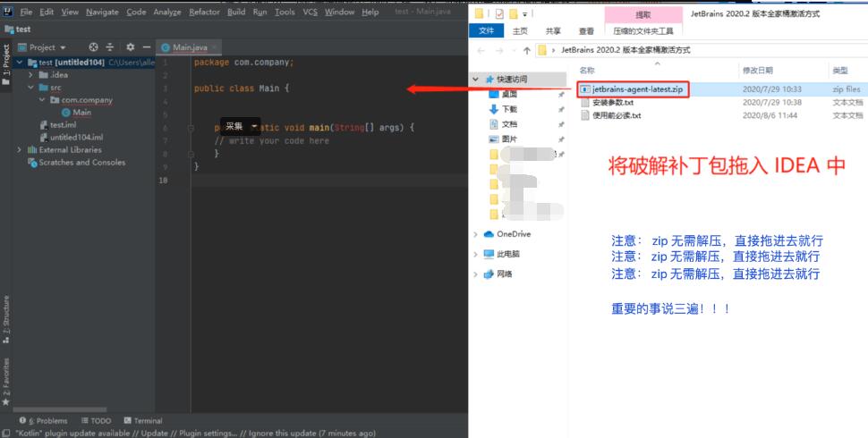Sort by 类型 column header
Screen dimensions: 868x438
pyautogui.click(x=839, y=71)
